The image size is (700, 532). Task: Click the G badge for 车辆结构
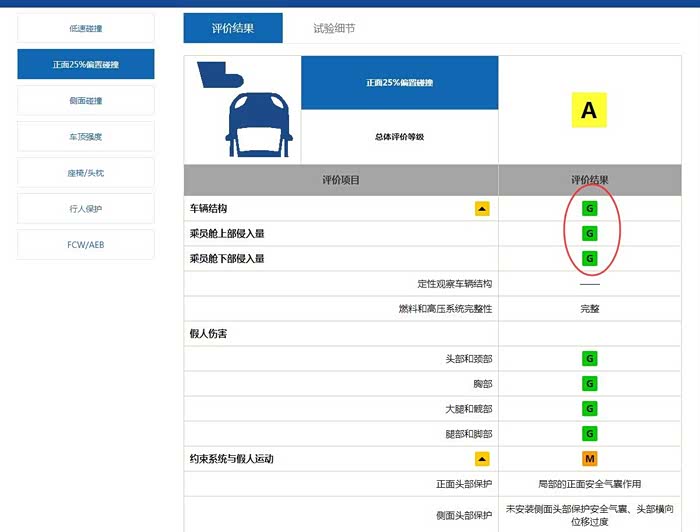590,208
